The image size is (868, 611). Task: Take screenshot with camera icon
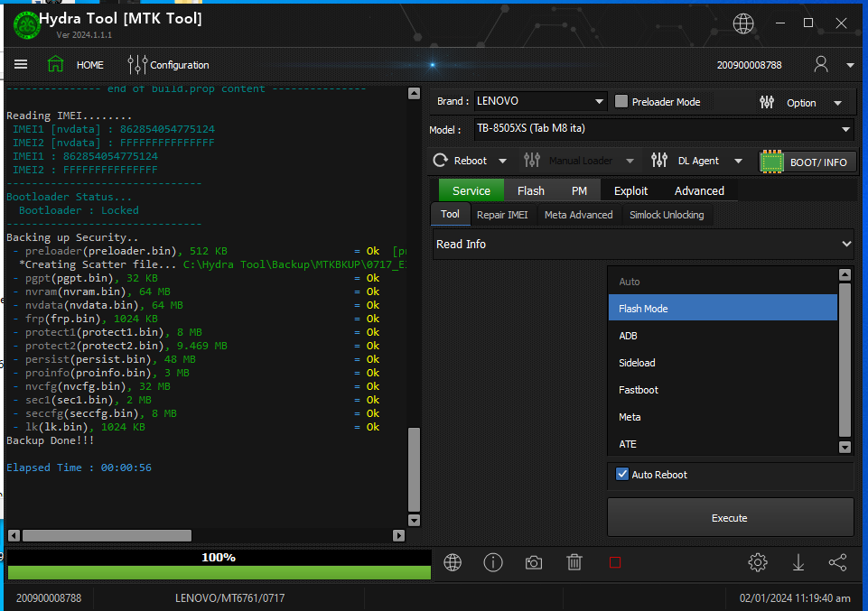(534, 563)
